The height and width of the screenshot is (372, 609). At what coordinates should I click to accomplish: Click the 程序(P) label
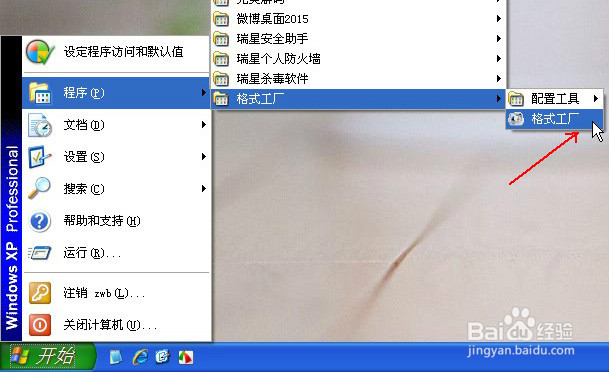84,93
